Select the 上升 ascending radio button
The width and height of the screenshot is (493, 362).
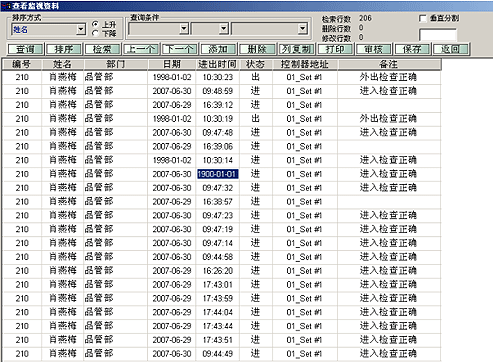95,24
